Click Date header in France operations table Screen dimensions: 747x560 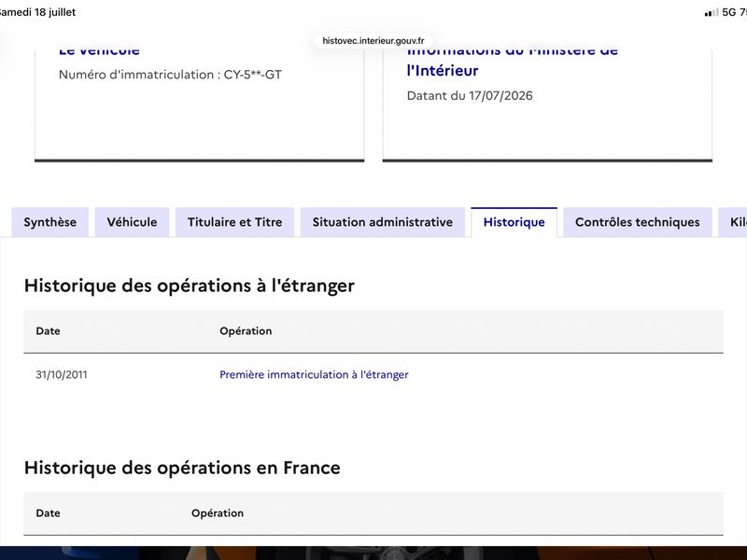pos(49,513)
